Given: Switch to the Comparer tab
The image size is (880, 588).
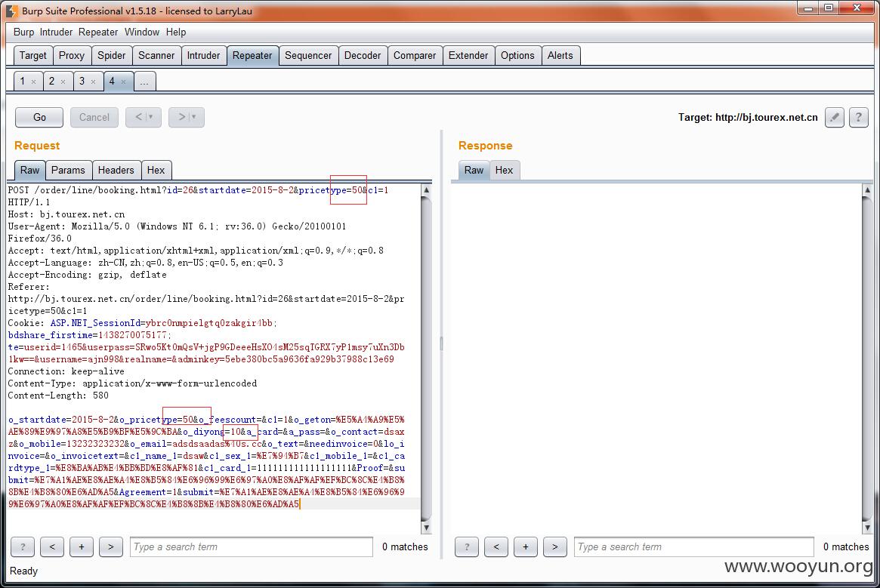Looking at the screenshot, I should [415, 56].
